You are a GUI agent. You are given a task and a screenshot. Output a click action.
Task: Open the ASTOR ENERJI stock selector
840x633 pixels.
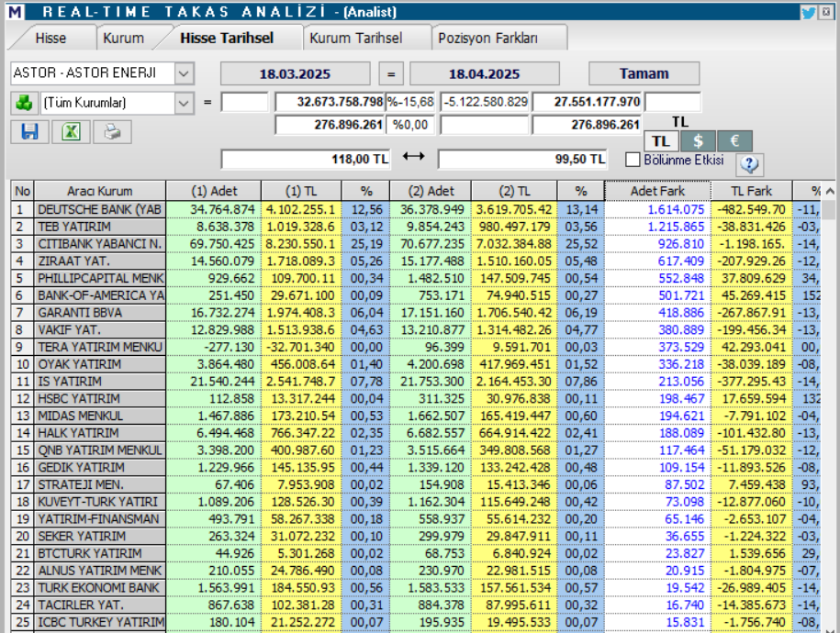pos(185,73)
